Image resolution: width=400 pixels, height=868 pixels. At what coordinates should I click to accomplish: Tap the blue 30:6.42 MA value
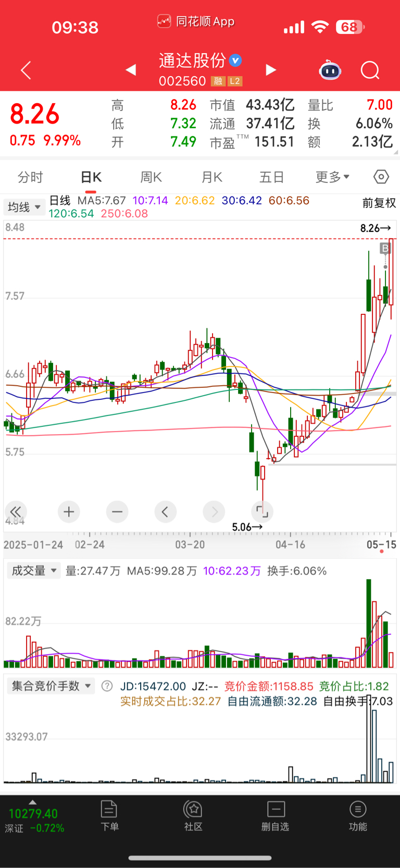242,201
